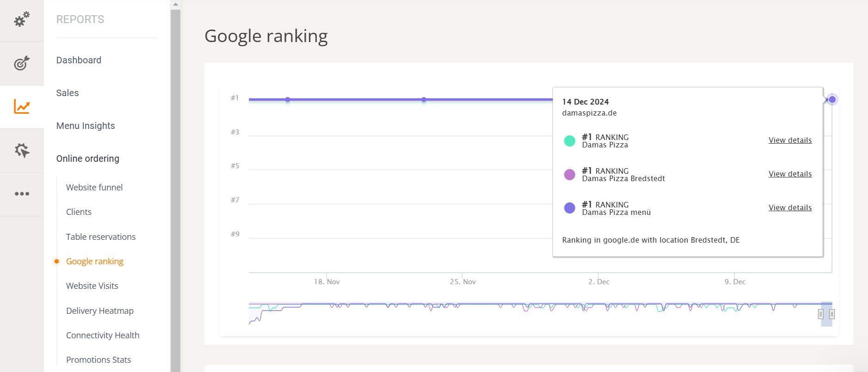Viewport: 868px width, 372px height.
Task: Click the sidebar scrollbar up arrow
Action: 175,4
